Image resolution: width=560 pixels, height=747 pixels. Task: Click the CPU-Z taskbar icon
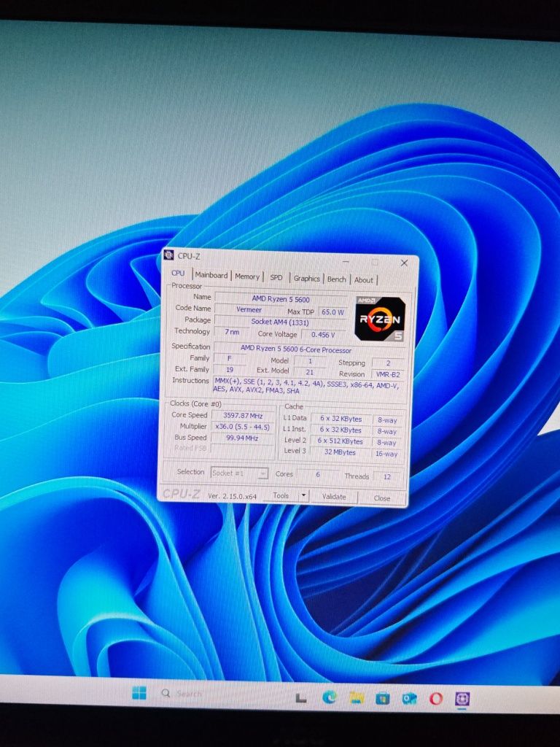pos(462,699)
